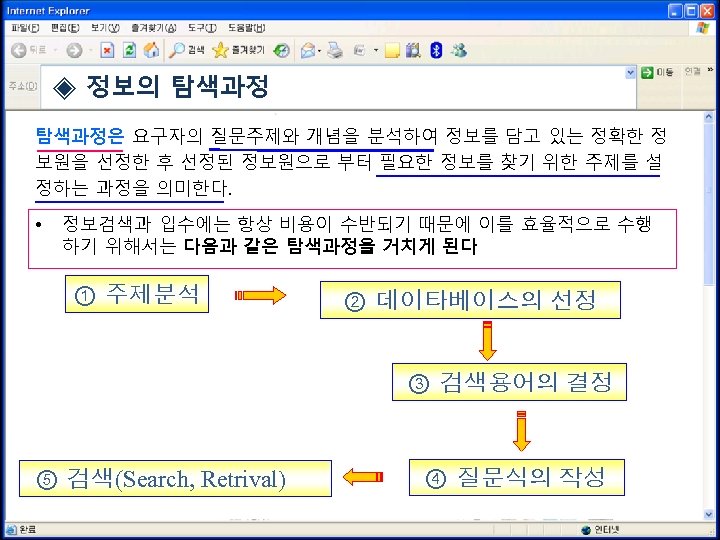The height and width of the screenshot is (540, 720).
Task: Expand the address bar dropdown arrow
Action: pos(630,73)
